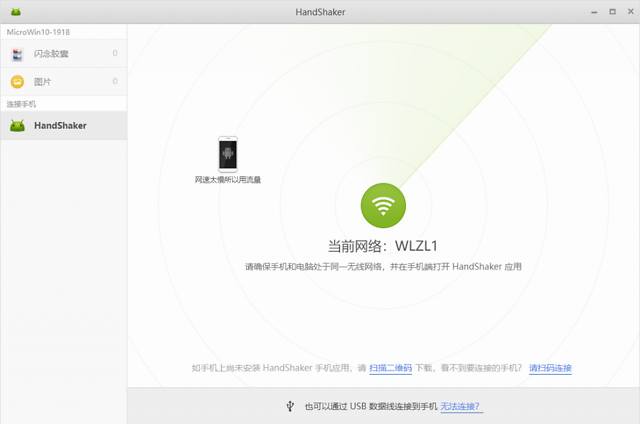Viewport: 640px width, 424px height.
Task: Click the HandShaker Android logo in title bar
Action: tap(16, 12)
